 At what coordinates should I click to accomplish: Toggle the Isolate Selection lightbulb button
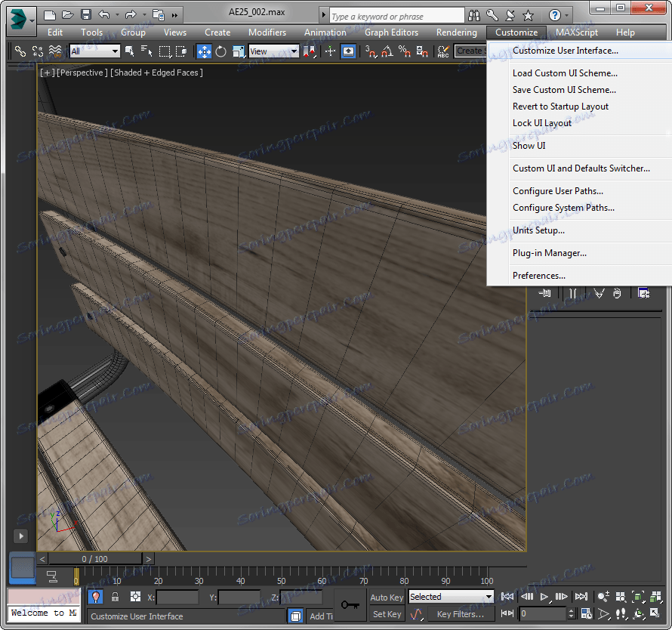point(96,597)
